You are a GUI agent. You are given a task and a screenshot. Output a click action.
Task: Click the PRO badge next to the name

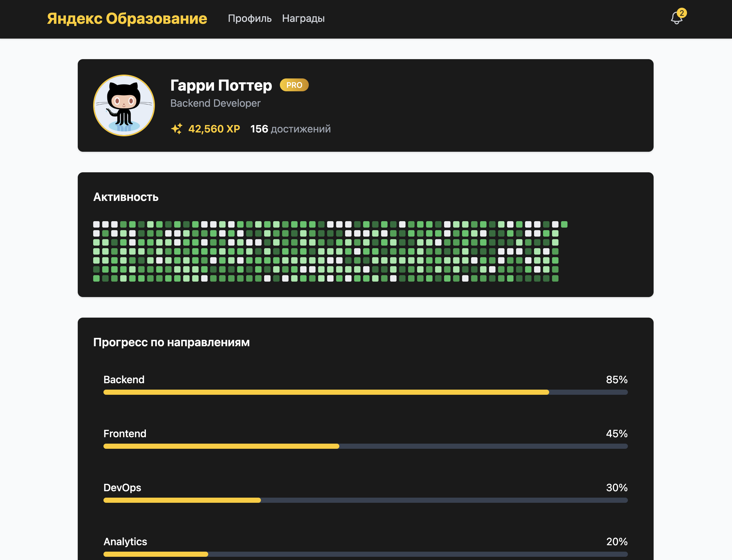pos(294,85)
